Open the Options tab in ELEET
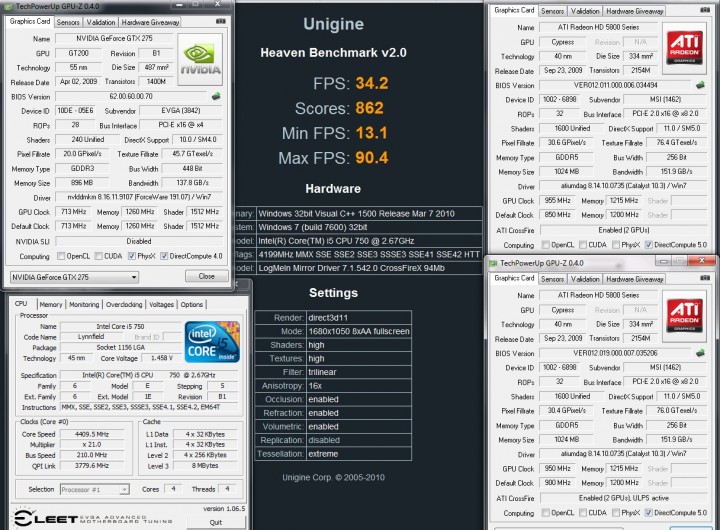Viewport: 720px width, 530px height. tap(191, 304)
